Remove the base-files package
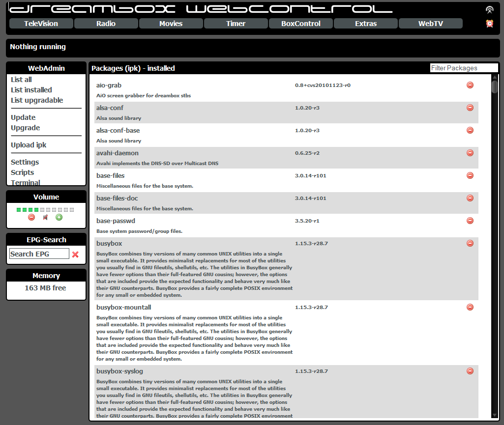Viewport: 504px width, 425px height. click(470, 175)
